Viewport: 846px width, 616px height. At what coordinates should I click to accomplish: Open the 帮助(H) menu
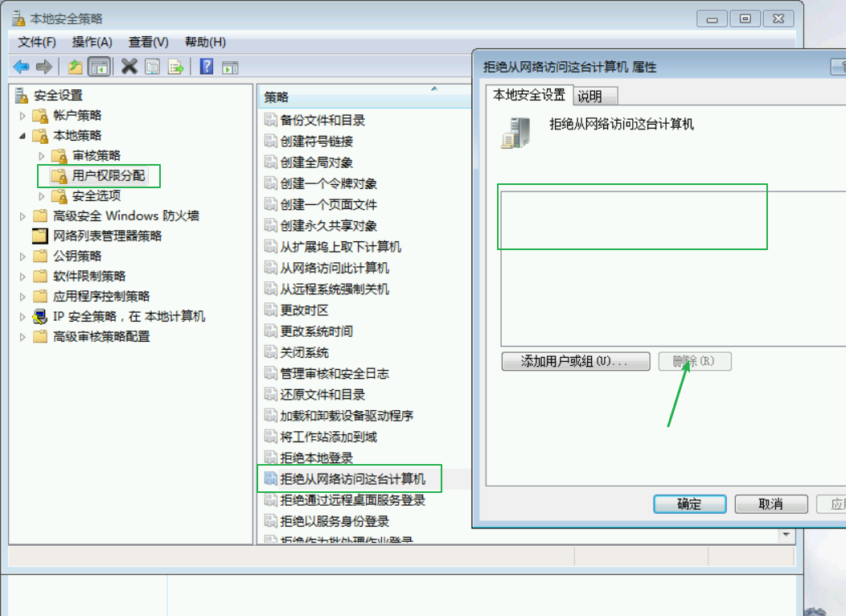[205, 42]
